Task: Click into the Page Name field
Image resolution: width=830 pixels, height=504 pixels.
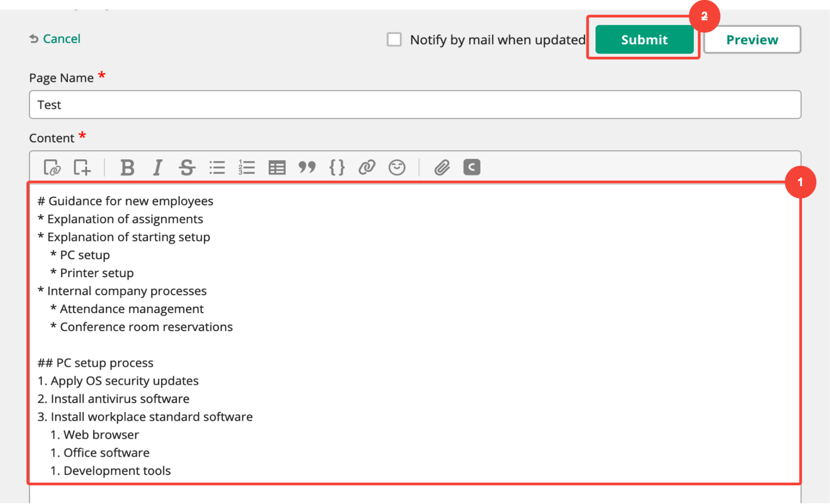Action: tap(414, 105)
